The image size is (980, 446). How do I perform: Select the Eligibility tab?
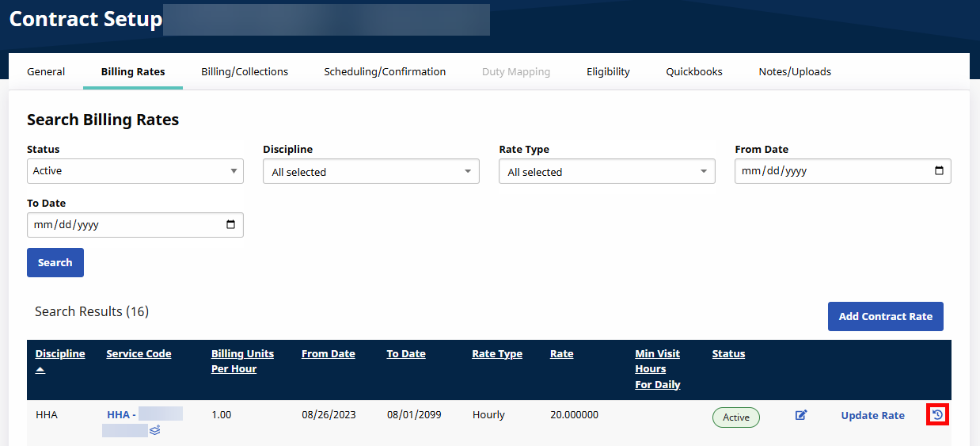[608, 71]
